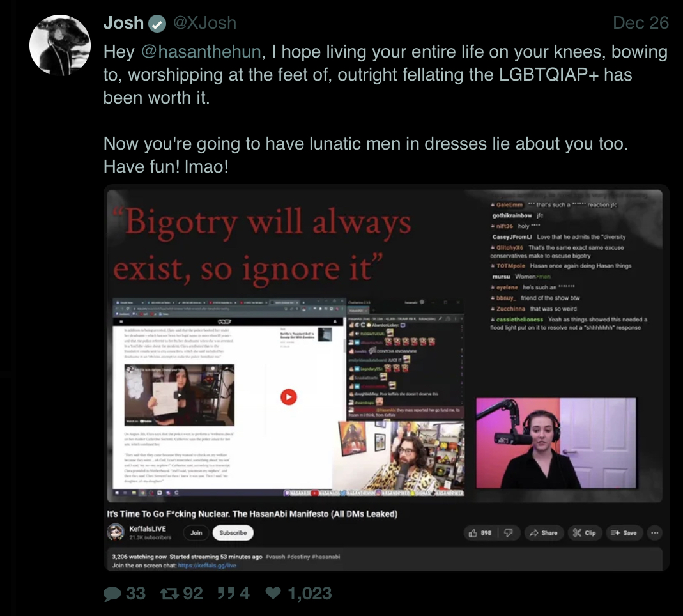Click the white Subscribe button
The image size is (683, 616).
(233, 533)
